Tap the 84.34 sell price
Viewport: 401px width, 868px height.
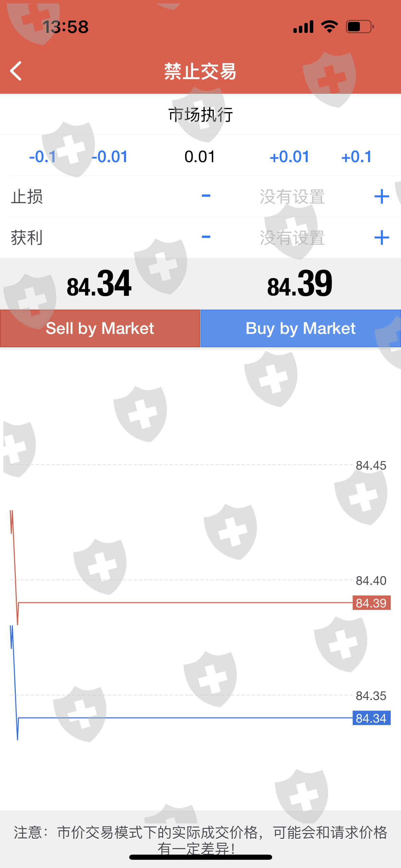pyautogui.click(x=99, y=284)
